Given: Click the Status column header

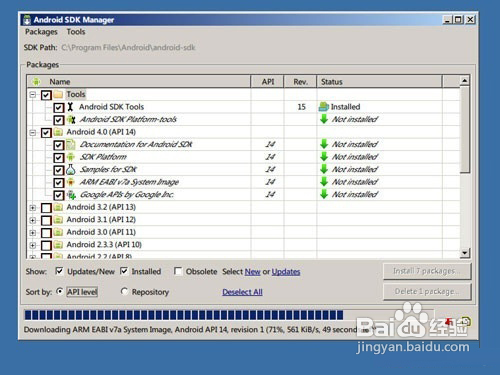Looking at the screenshot, I should 379,82.
